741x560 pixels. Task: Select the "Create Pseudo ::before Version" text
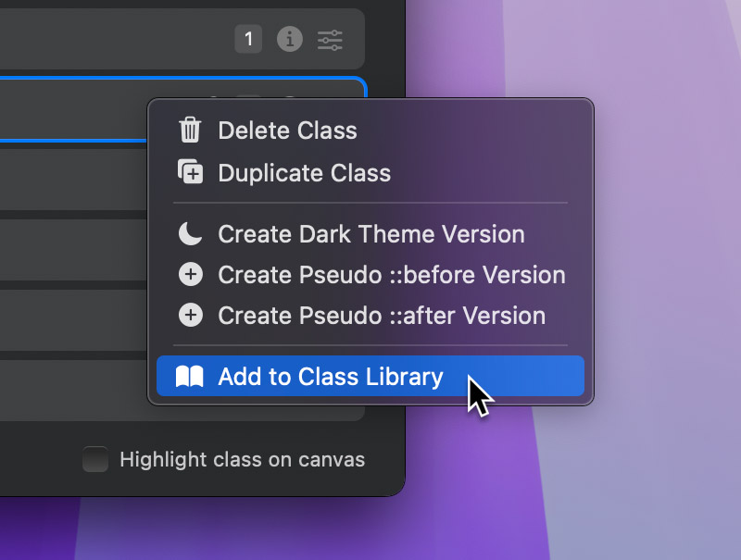[391, 275]
